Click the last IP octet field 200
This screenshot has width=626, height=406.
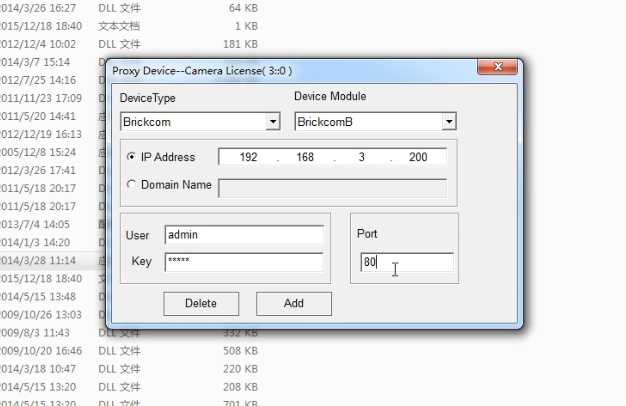(417, 157)
